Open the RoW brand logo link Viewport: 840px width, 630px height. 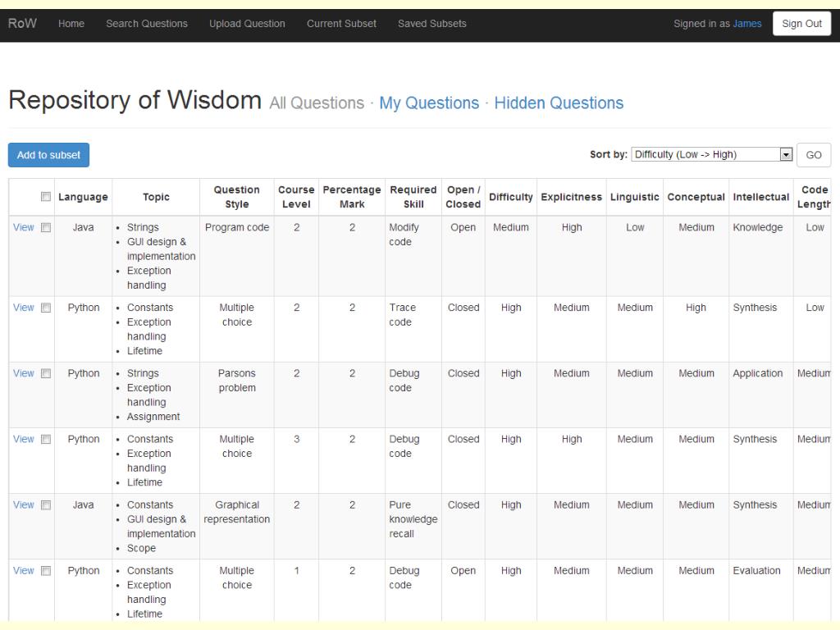click(x=22, y=24)
